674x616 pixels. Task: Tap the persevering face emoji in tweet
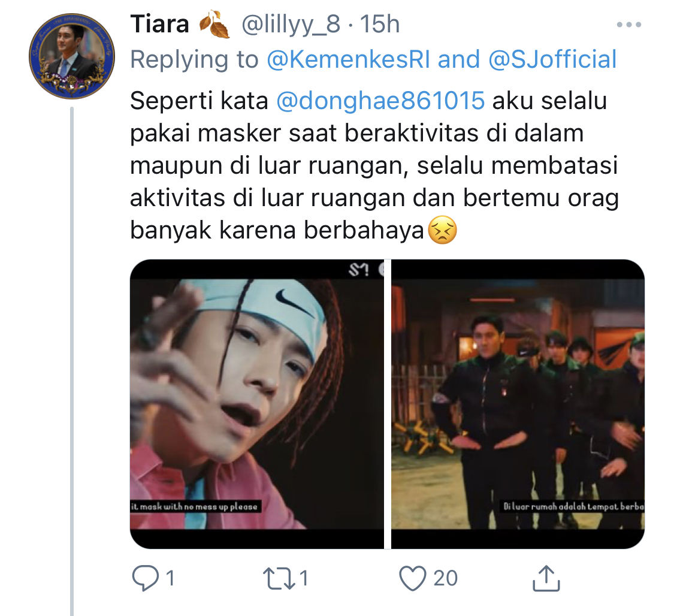coord(443,231)
